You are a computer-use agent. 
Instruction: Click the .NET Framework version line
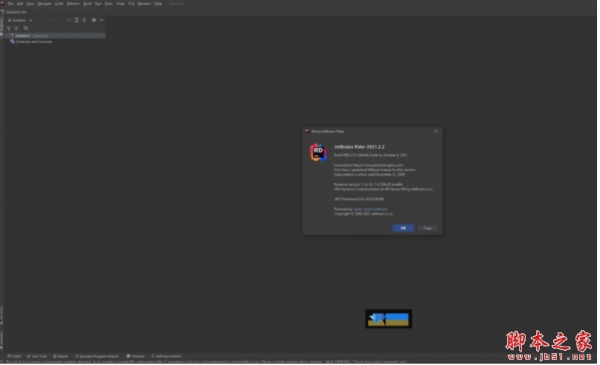pyautogui.click(x=359, y=199)
